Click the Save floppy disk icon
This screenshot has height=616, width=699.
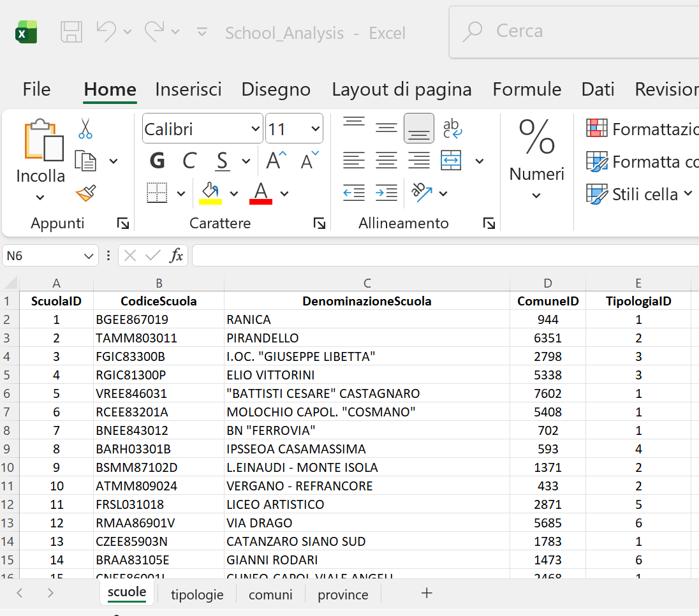(x=71, y=32)
